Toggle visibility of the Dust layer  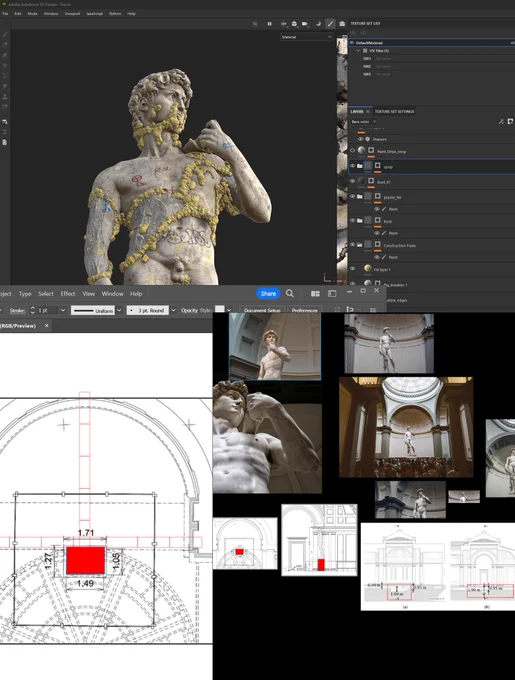click(352, 181)
